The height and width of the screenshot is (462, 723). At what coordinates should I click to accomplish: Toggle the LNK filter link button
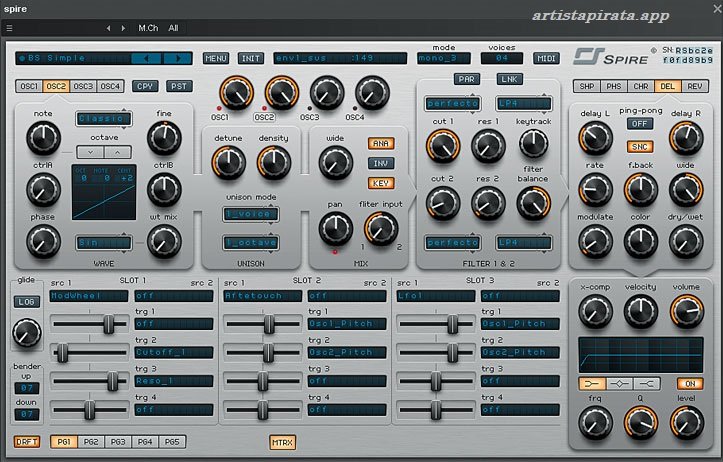(509, 79)
